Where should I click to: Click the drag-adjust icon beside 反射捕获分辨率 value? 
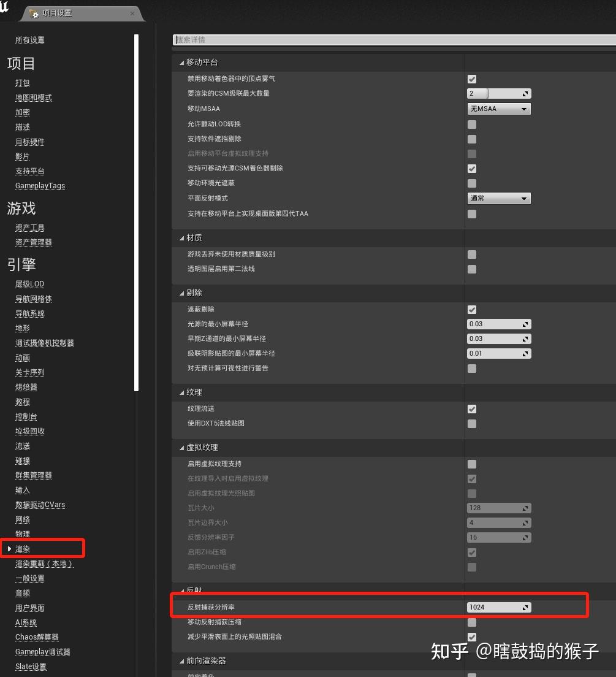(x=525, y=607)
